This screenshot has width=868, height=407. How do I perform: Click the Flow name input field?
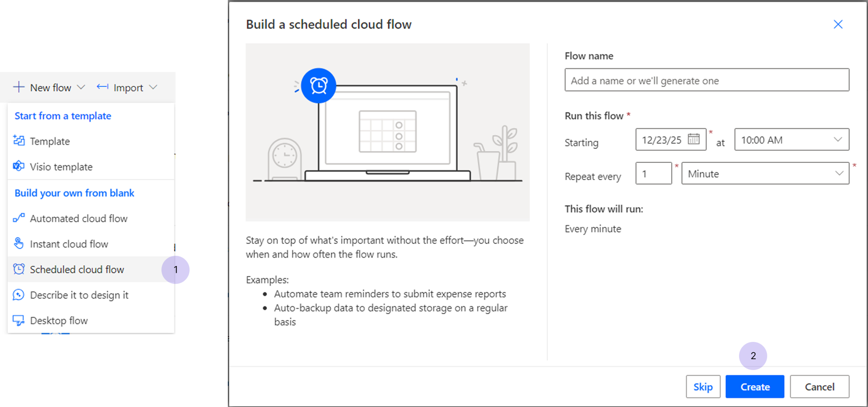707,80
